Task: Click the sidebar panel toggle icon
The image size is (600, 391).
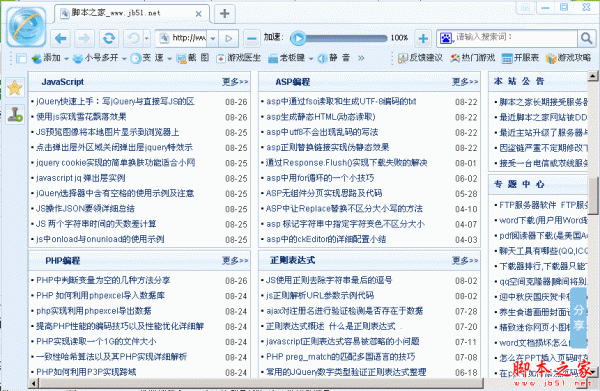Action: coord(21,58)
